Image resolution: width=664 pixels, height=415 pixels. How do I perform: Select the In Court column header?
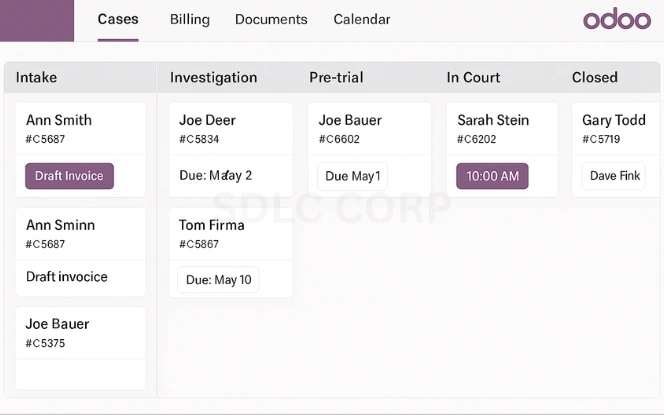[x=473, y=77]
